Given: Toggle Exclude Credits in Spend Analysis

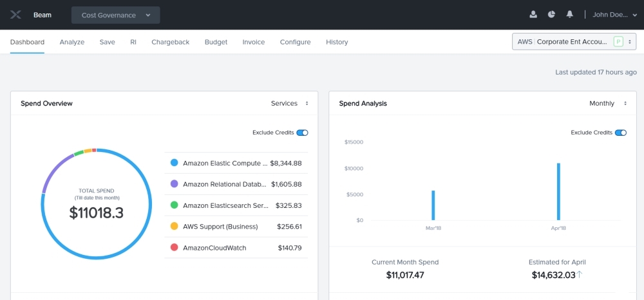Looking at the screenshot, I should [621, 133].
